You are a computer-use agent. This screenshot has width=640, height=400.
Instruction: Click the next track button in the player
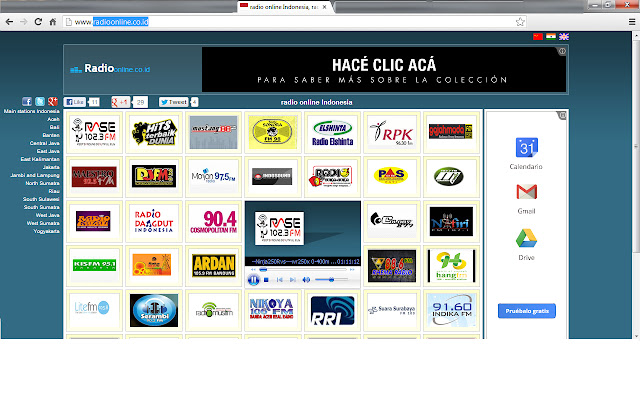pos(293,280)
